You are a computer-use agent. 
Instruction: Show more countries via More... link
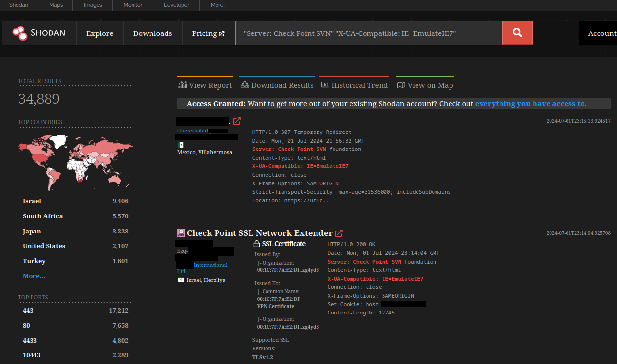click(x=34, y=276)
